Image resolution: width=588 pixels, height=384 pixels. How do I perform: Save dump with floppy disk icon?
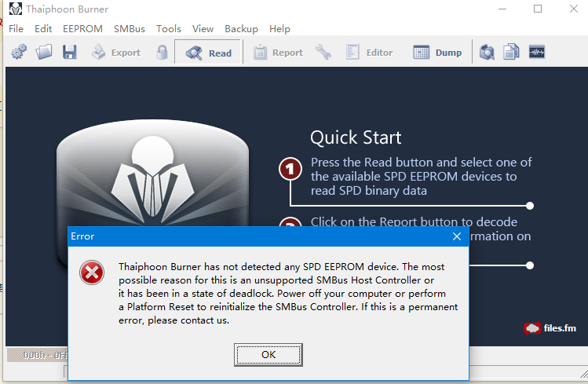pyautogui.click(x=70, y=52)
